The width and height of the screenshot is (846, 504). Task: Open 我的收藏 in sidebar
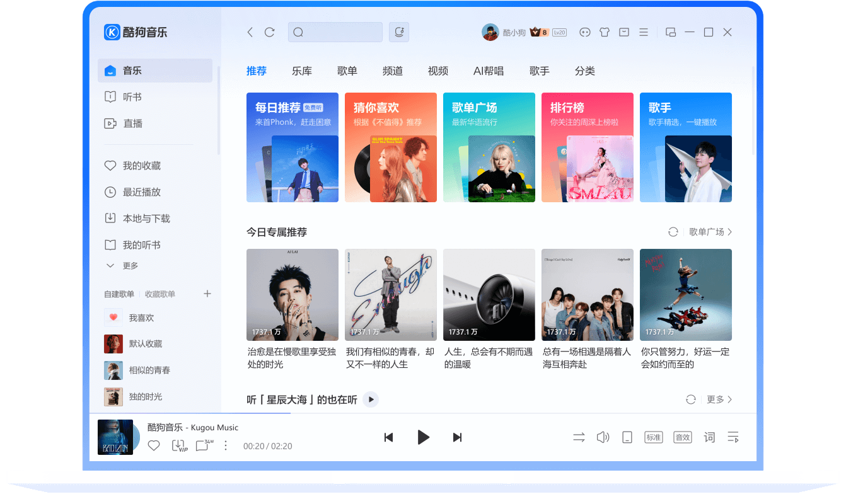coord(141,166)
